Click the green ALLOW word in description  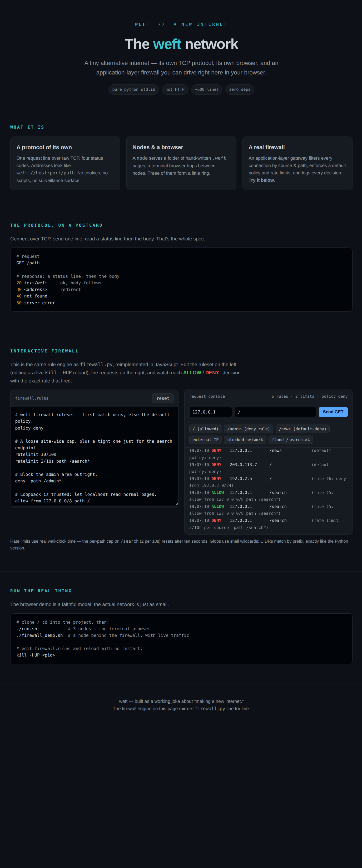pyautogui.click(x=192, y=373)
